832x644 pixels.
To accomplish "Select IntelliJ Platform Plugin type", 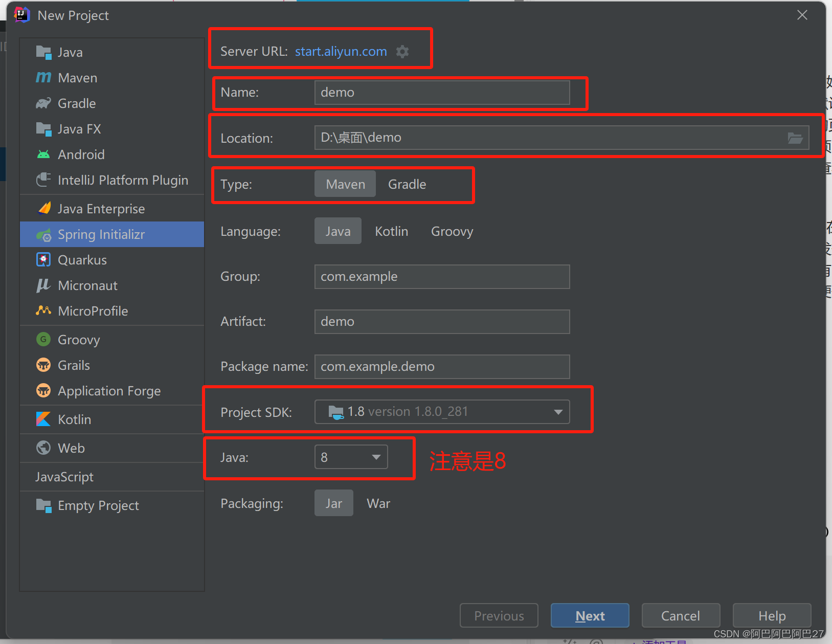I will [112, 180].
